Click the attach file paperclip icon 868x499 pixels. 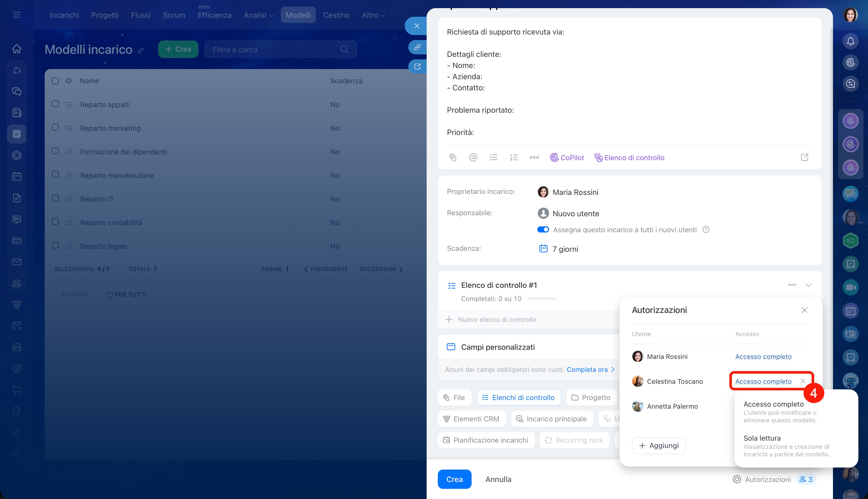point(453,158)
